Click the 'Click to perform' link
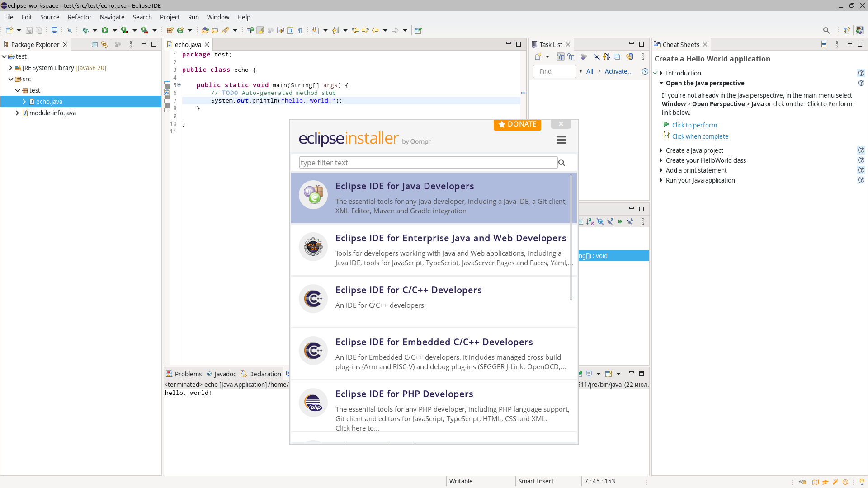The height and width of the screenshot is (488, 868). [x=694, y=125]
